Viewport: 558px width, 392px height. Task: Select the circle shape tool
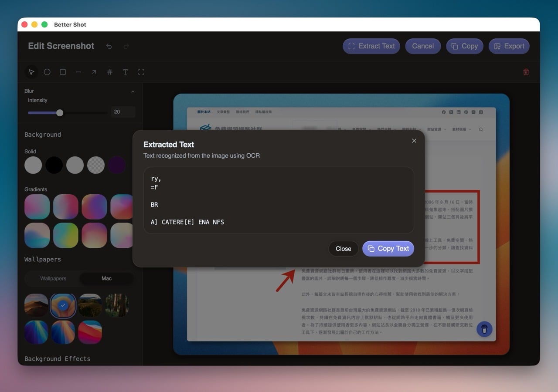(47, 72)
